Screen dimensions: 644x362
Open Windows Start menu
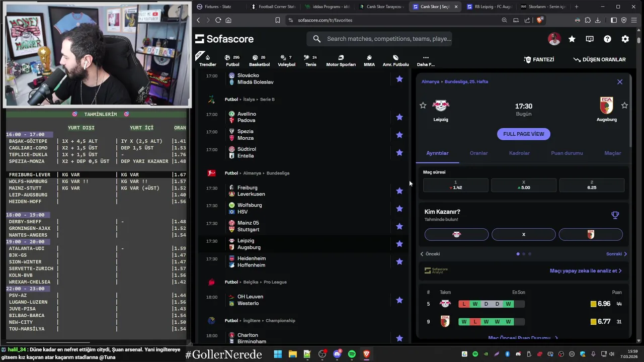point(278,354)
